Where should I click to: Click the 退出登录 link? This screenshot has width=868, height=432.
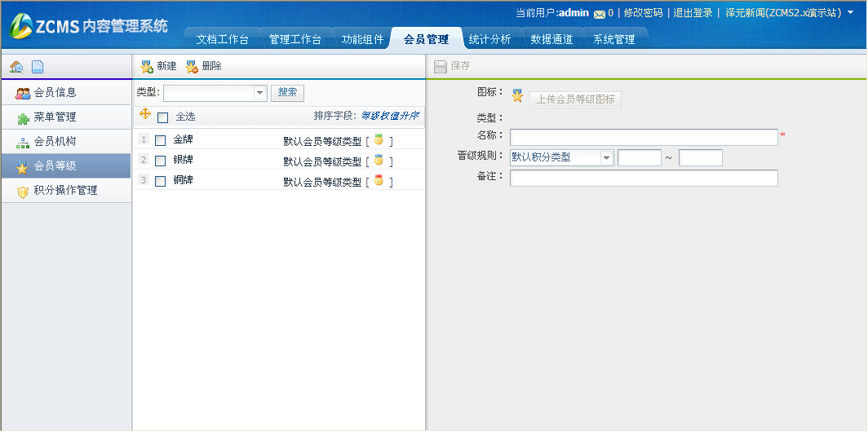tap(693, 13)
